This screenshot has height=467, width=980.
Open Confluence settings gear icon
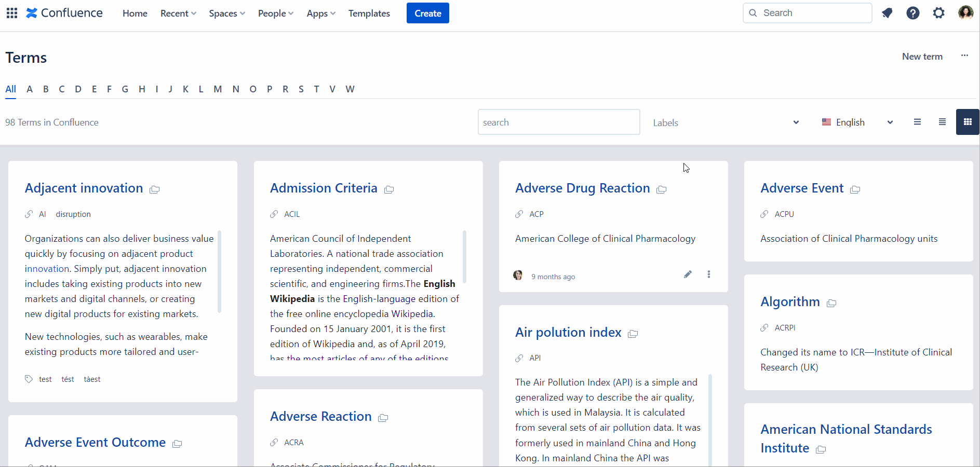coord(939,13)
